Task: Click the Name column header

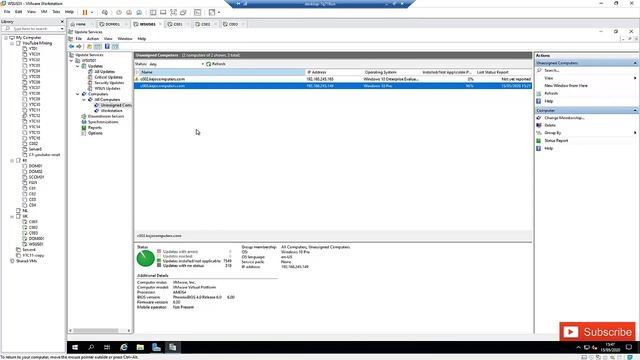Action: [220, 72]
